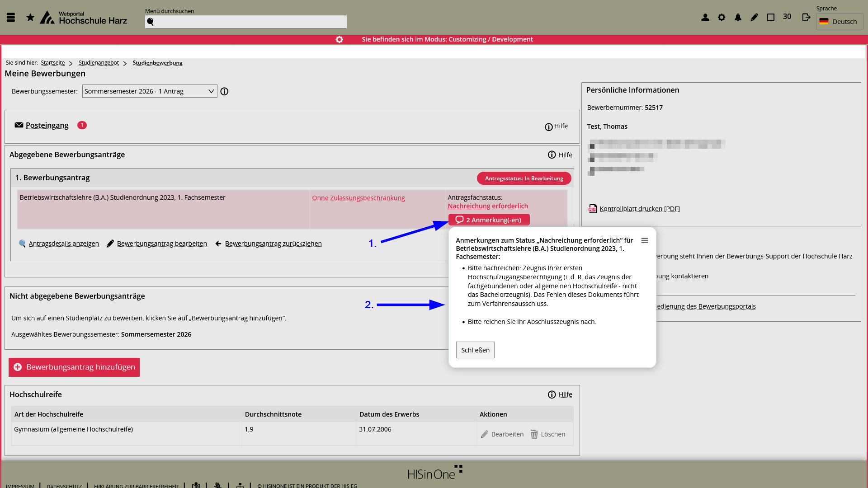Click the pencil edit icon in header
Screen dimensions: 868x488
(754, 17)
